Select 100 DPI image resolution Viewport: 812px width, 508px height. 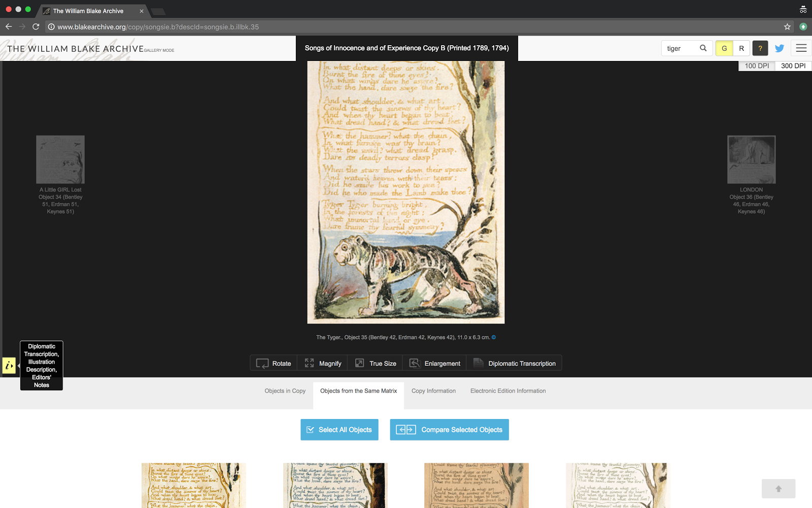point(757,66)
